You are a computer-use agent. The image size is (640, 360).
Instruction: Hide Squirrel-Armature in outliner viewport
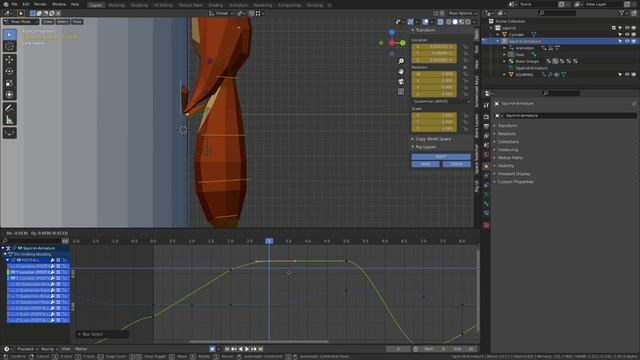pyautogui.click(x=627, y=41)
